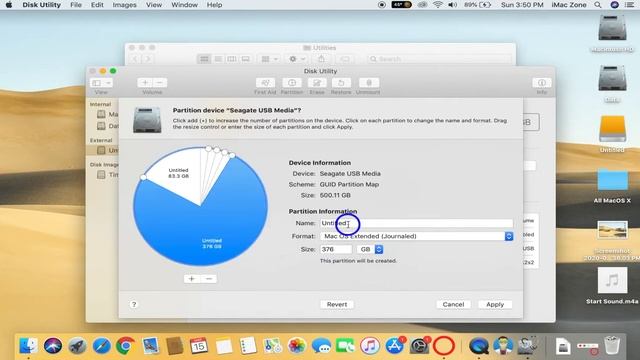Click the Wi-Fi status icon

438,5
